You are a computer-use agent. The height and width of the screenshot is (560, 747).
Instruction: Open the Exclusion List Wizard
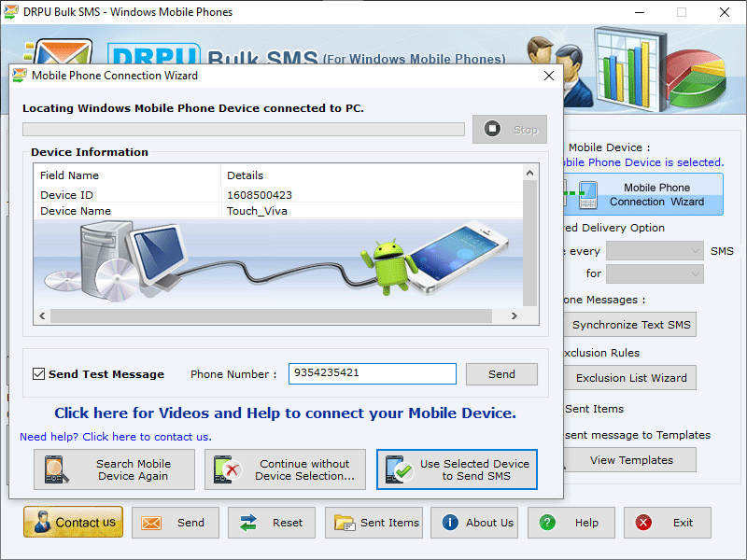click(631, 378)
